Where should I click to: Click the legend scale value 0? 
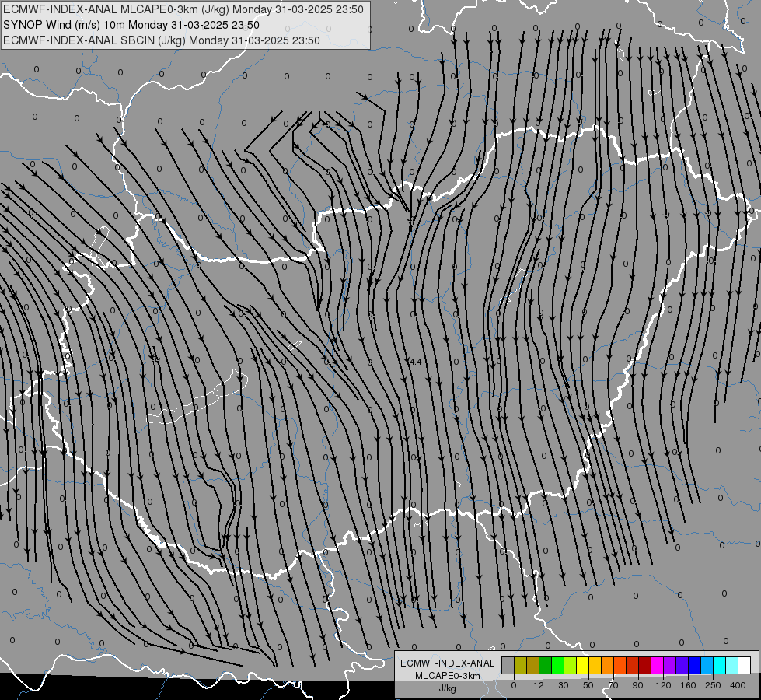click(x=514, y=685)
